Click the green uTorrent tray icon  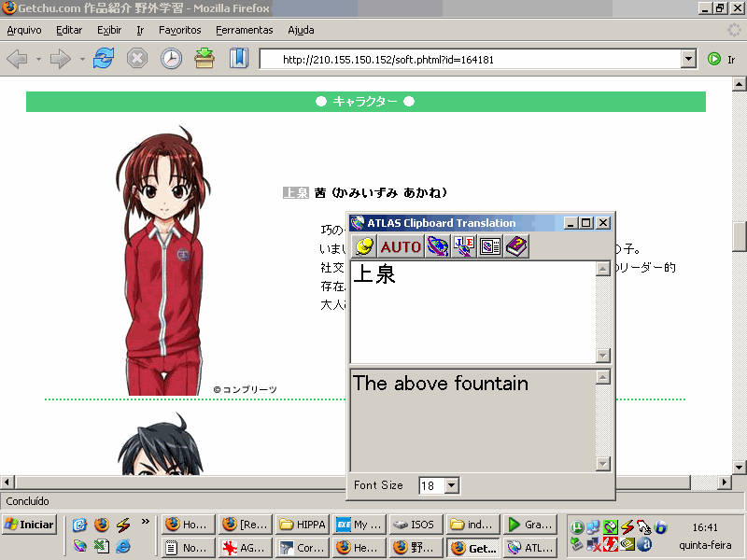[x=577, y=527]
